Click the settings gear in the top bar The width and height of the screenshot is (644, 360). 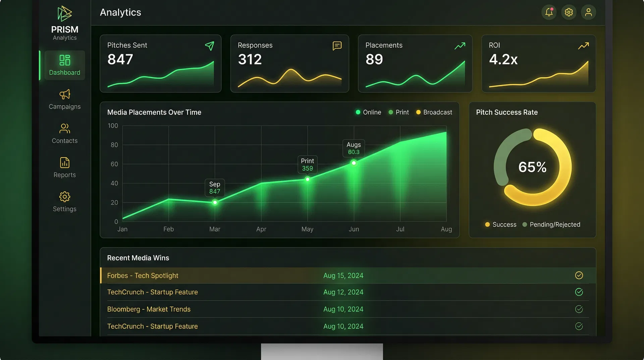click(x=569, y=12)
